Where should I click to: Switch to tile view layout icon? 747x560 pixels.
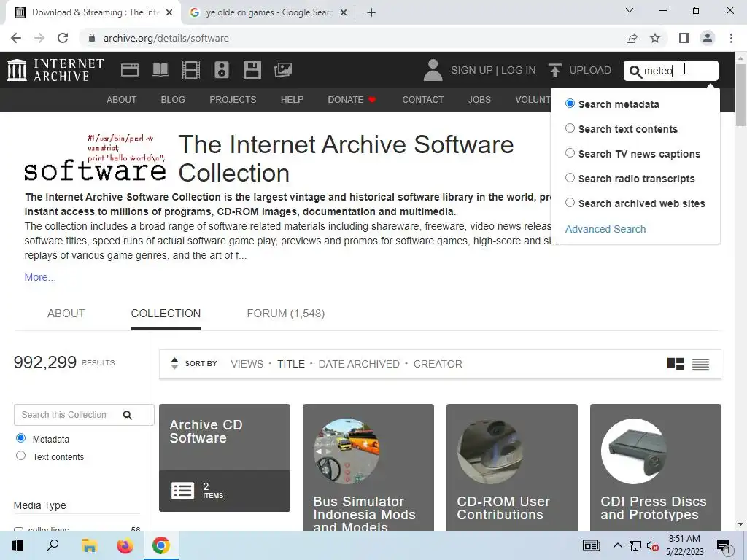pyautogui.click(x=675, y=365)
